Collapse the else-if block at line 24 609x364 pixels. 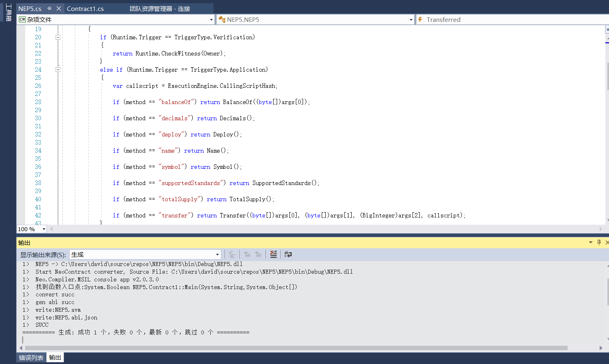coord(58,70)
